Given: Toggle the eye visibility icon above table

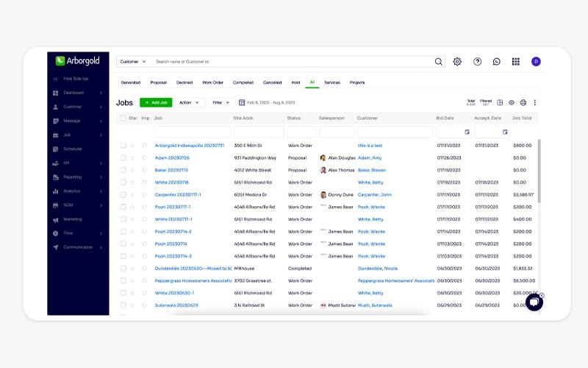Looking at the screenshot, I should [512, 102].
